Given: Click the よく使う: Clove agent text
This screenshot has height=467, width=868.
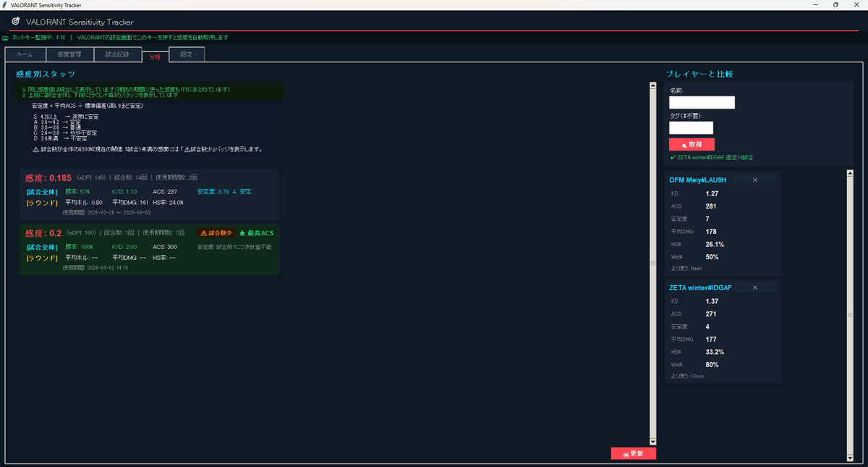Looking at the screenshot, I should [687, 376].
